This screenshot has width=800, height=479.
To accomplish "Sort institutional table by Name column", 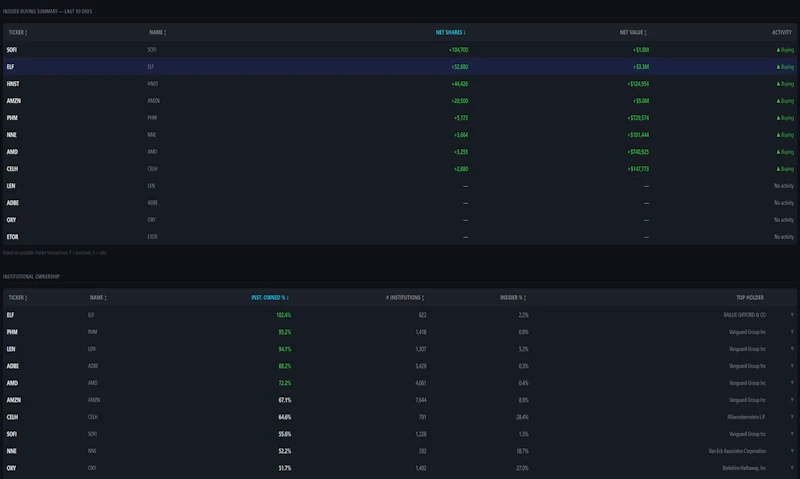I will pos(98,297).
